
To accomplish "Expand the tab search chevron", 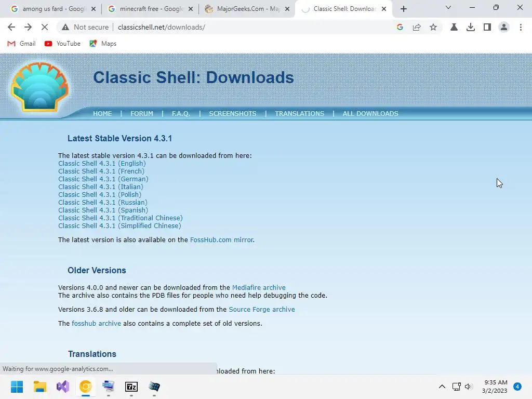I will pyautogui.click(x=448, y=7).
